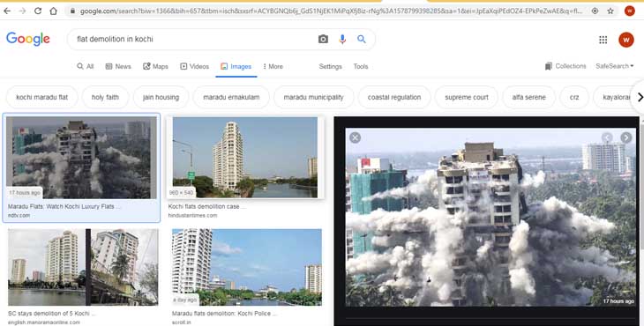Open the ndtv.com demolition thumbnail
The width and height of the screenshot is (644, 326).
pyautogui.click(x=81, y=158)
